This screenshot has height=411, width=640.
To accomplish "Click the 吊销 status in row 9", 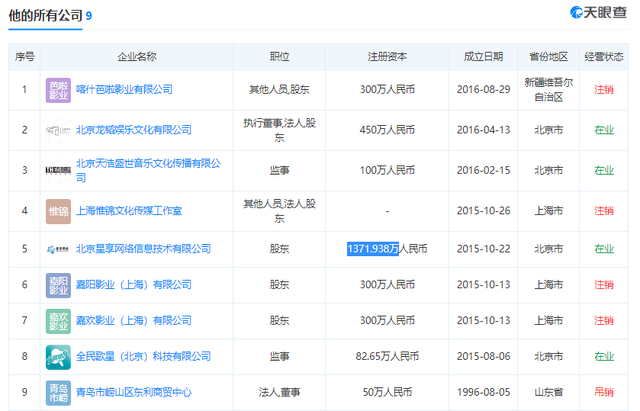I will tap(604, 392).
